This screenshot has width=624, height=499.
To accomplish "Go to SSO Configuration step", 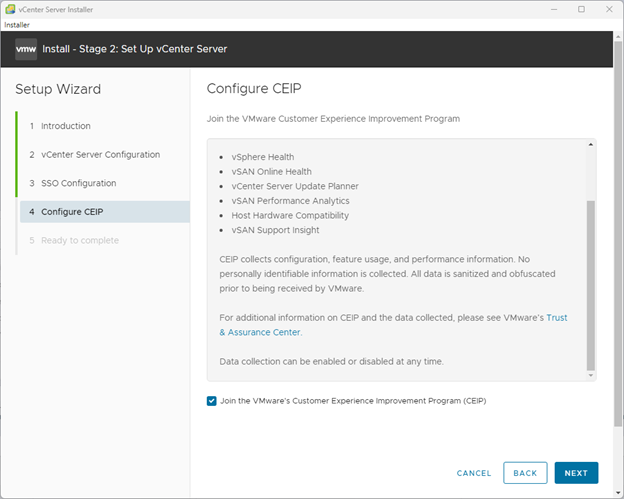I will click(78, 183).
